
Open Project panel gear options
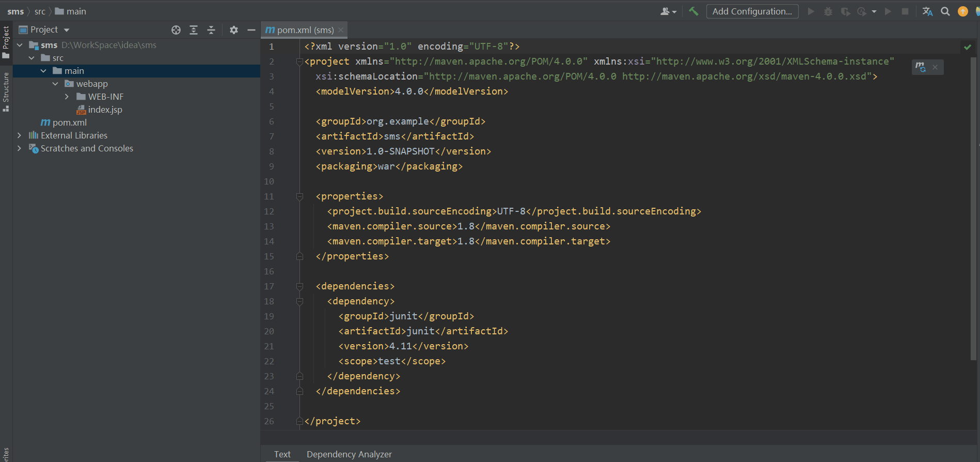point(234,30)
